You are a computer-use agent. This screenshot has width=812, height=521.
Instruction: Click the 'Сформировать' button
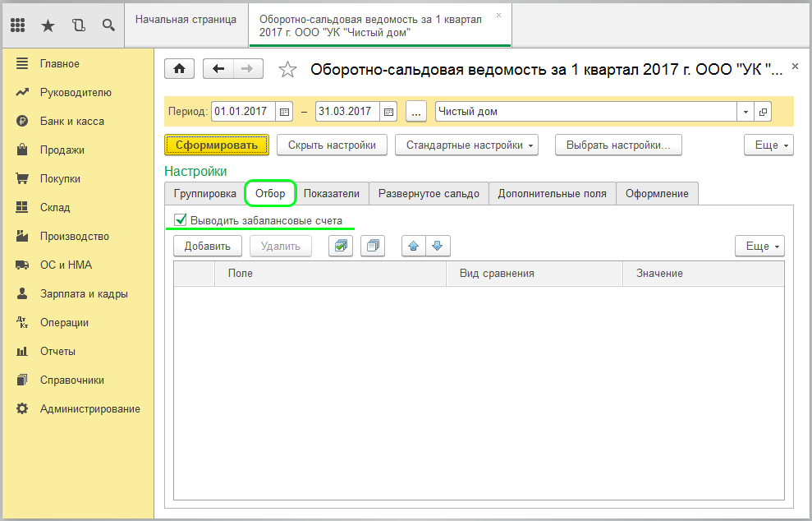tap(217, 145)
